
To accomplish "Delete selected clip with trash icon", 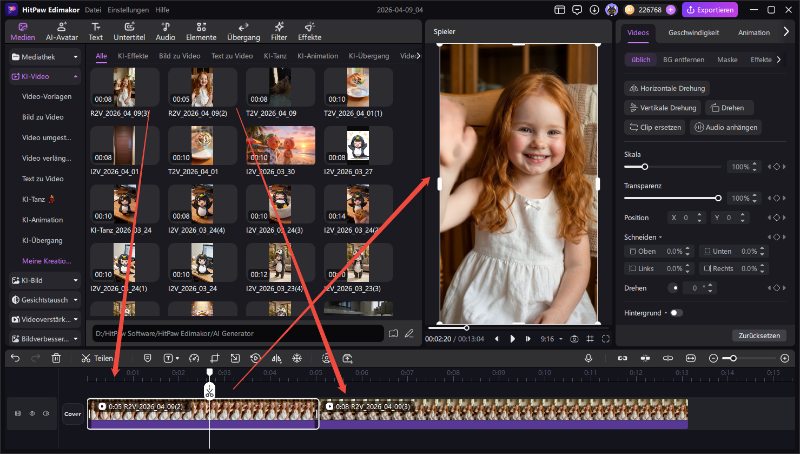I will 56,358.
